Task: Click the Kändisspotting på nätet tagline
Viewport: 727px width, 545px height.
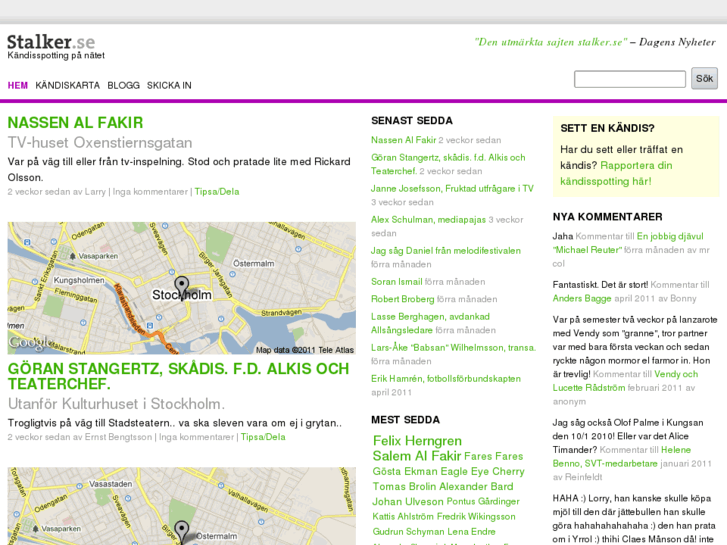Action: click(x=56, y=56)
